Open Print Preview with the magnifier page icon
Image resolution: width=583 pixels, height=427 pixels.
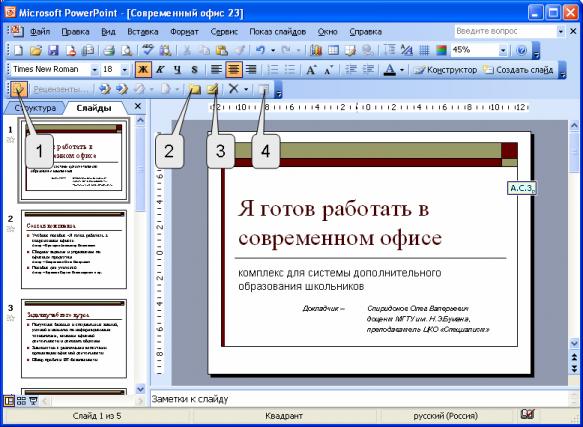click(127, 50)
